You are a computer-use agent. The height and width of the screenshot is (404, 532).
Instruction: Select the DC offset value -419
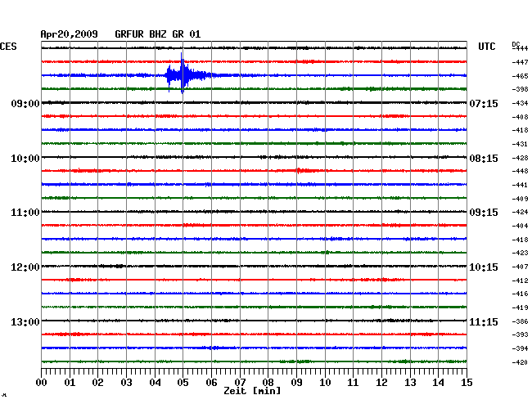(520, 307)
